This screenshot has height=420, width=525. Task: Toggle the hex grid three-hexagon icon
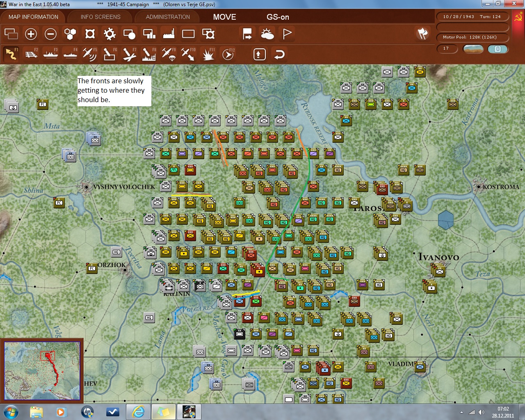[x=70, y=34]
